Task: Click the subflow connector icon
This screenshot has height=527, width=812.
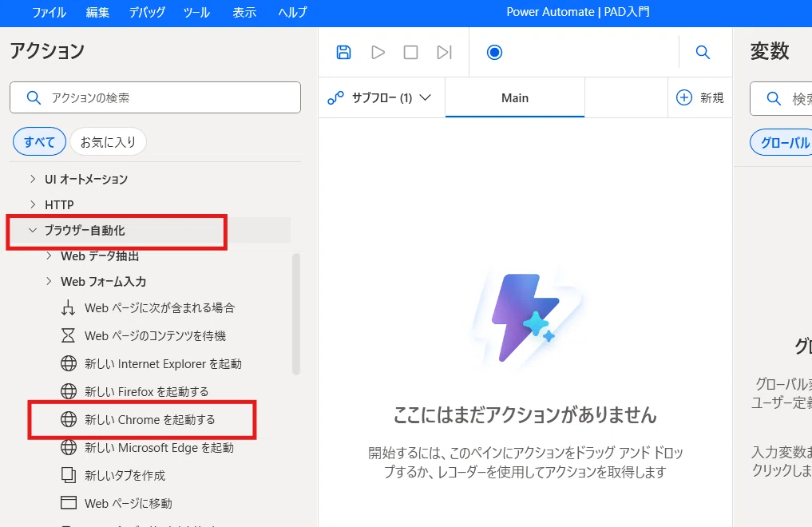Action: coord(335,97)
